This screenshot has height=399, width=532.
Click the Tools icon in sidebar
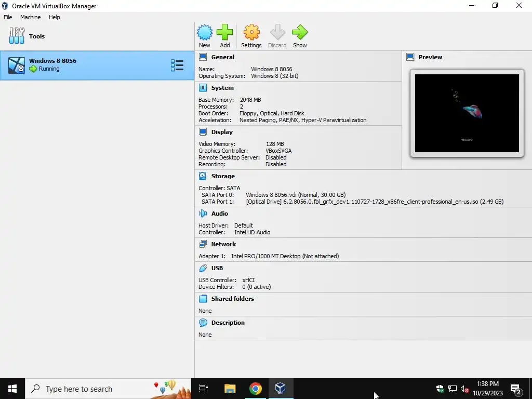(x=17, y=36)
